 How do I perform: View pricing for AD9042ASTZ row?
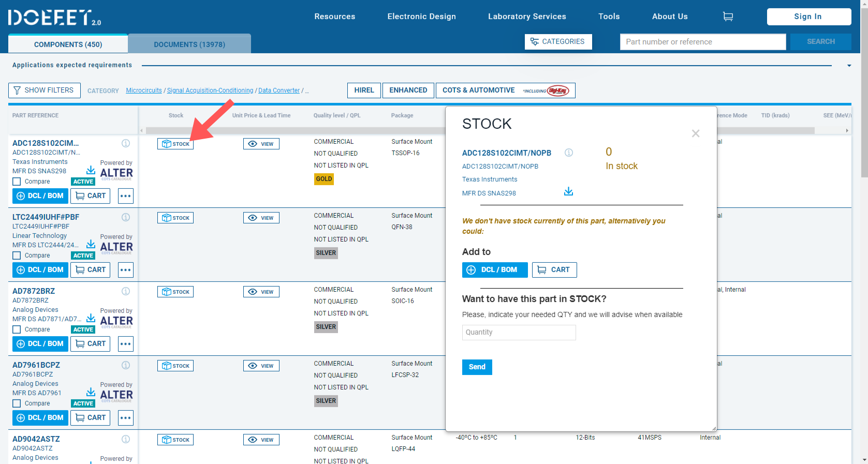[261, 440]
